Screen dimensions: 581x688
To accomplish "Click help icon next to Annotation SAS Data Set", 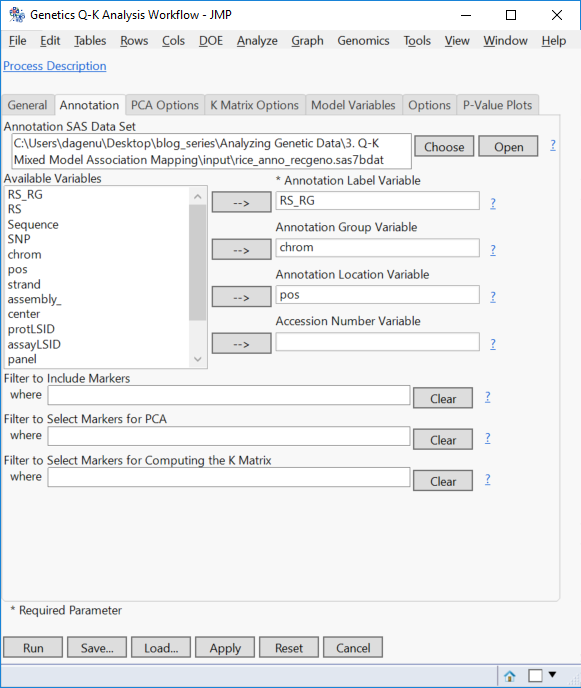I will [x=553, y=145].
